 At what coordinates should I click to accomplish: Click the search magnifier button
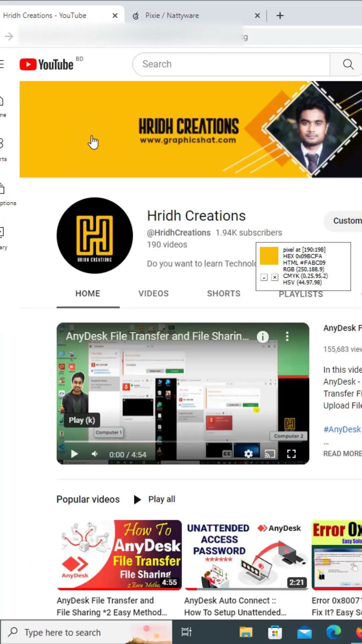pyautogui.click(x=348, y=64)
